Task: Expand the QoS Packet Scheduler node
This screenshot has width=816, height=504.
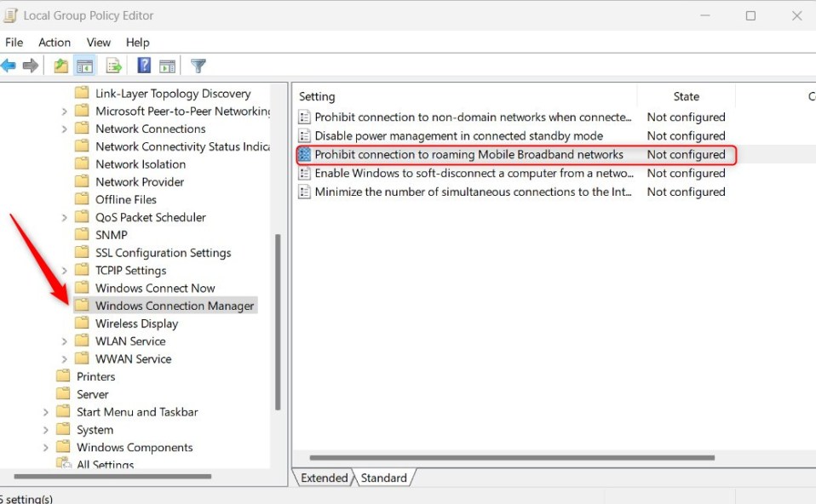Action: tap(64, 217)
